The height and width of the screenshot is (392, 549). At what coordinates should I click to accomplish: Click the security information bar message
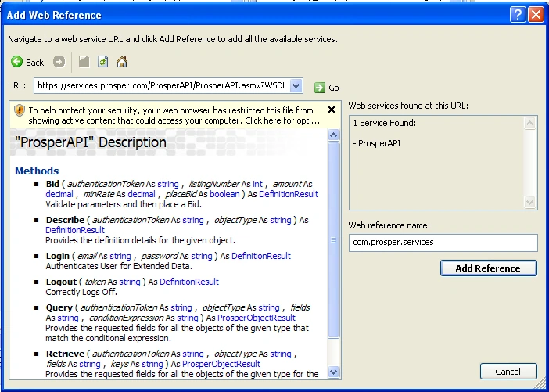(174, 116)
